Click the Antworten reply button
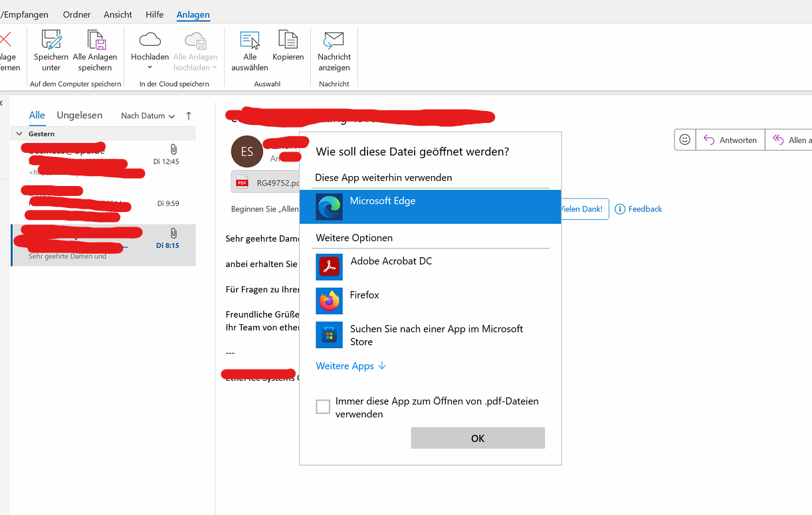Screen dimensions: 812x515 [x=730, y=140]
